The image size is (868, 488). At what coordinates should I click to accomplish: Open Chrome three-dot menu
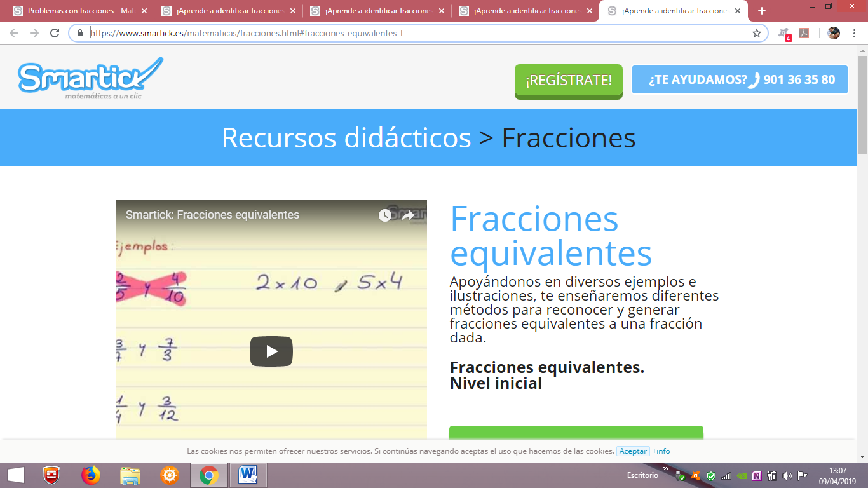(855, 33)
